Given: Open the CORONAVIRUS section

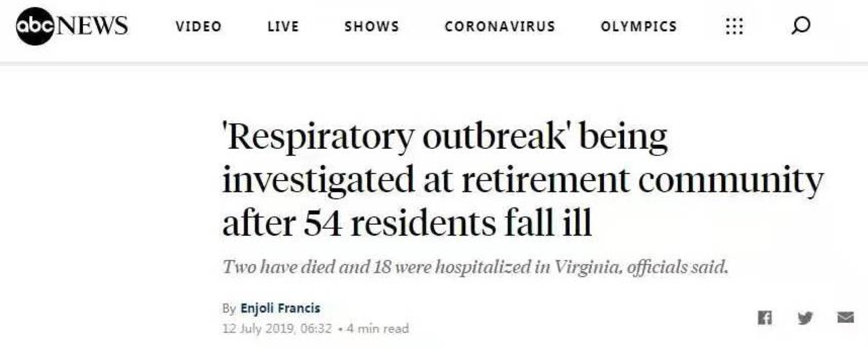Looking at the screenshot, I should pyautogui.click(x=500, y=26).
